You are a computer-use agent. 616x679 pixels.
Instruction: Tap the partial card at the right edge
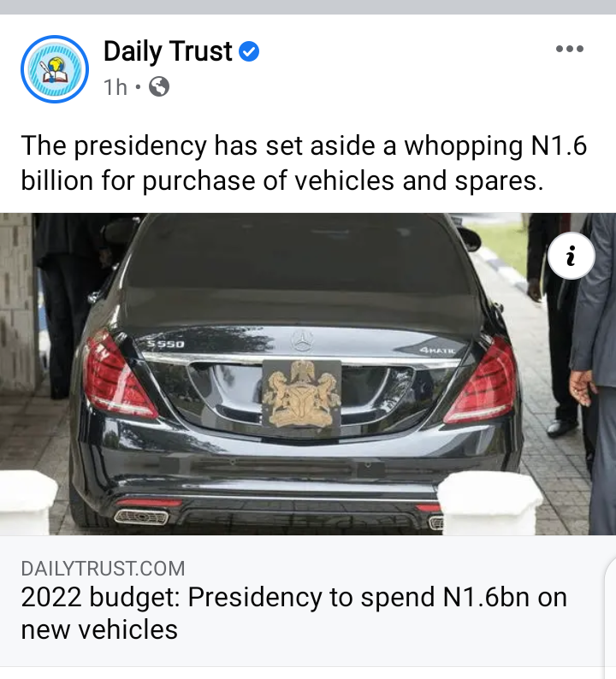pos(610,615)
